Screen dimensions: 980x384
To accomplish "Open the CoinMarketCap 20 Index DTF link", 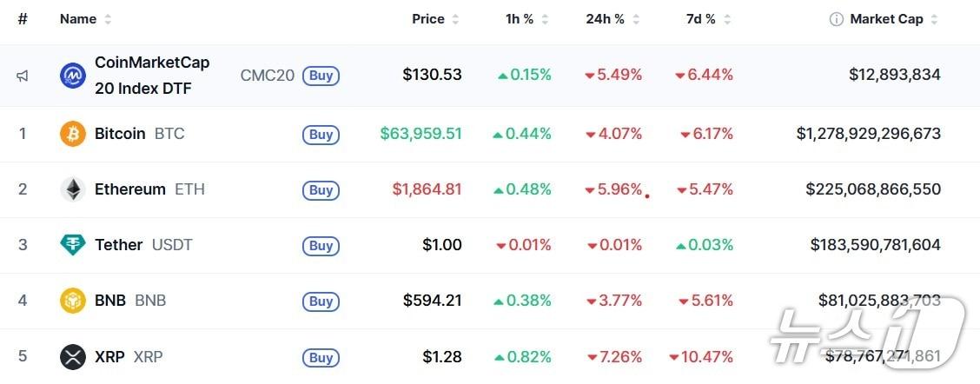I will pyautogui.click(x=151, y=76).
